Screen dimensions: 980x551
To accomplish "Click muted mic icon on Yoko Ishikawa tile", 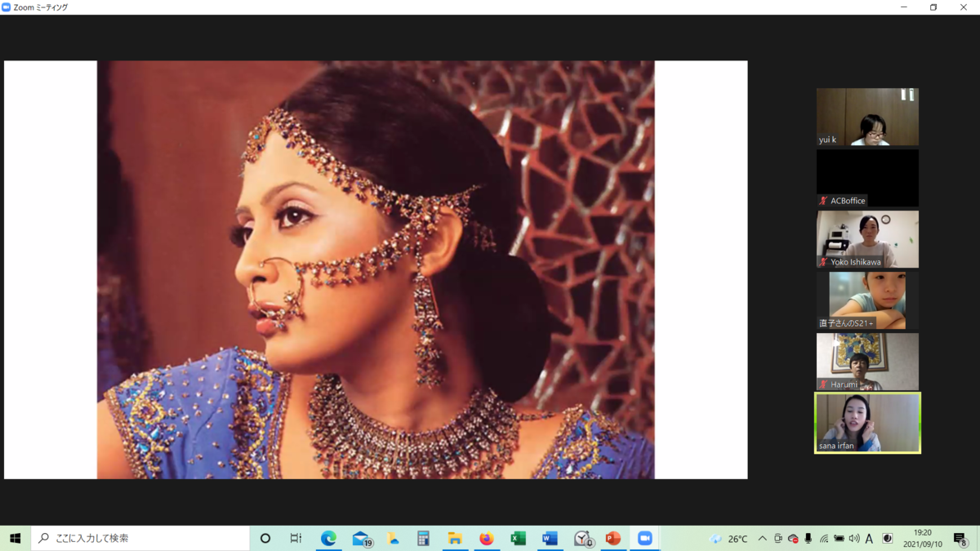I will click(823, 262).
